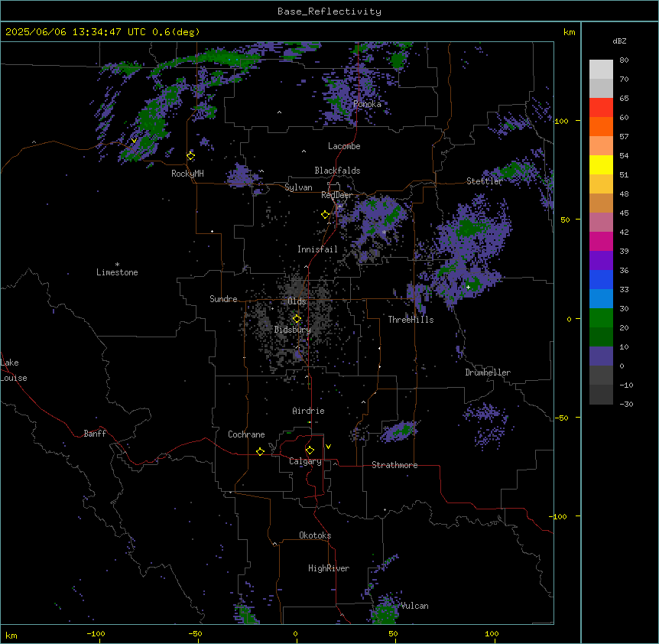Click the yellow station marker near RedDeer
The width and height of the screenshot is (659, 644).
tap(325, 215)
